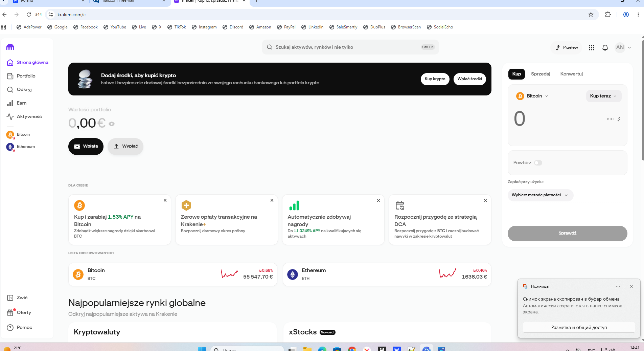Toggle the Powtórz recurring switch
The image size is (644, 351).
pos(538,163)
